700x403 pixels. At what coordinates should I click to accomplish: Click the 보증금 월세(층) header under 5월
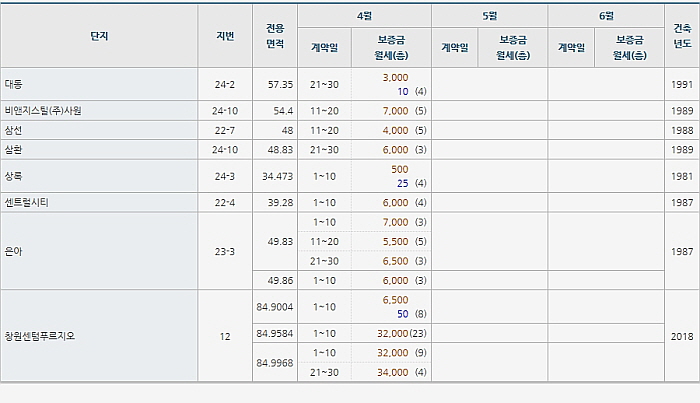coord(513,48)
